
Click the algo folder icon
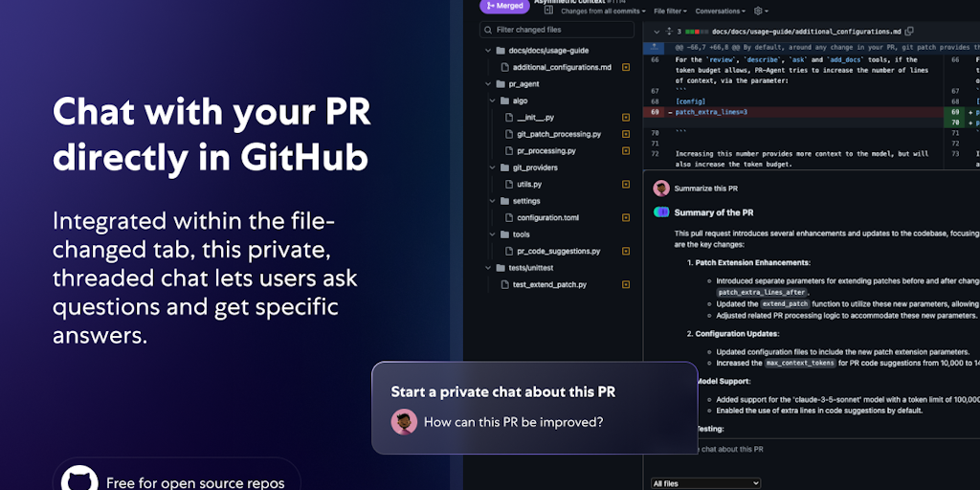click(x=505, y=100)
